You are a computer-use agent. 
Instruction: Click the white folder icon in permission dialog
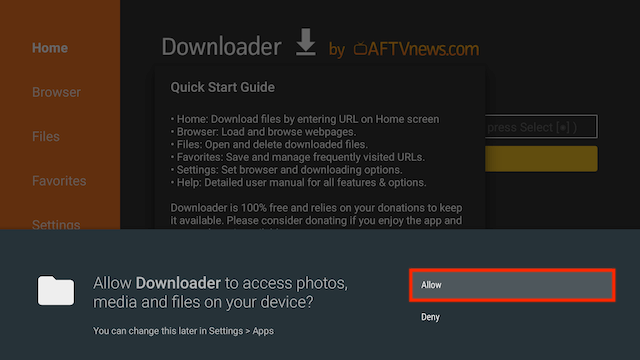tap(56, 290)
